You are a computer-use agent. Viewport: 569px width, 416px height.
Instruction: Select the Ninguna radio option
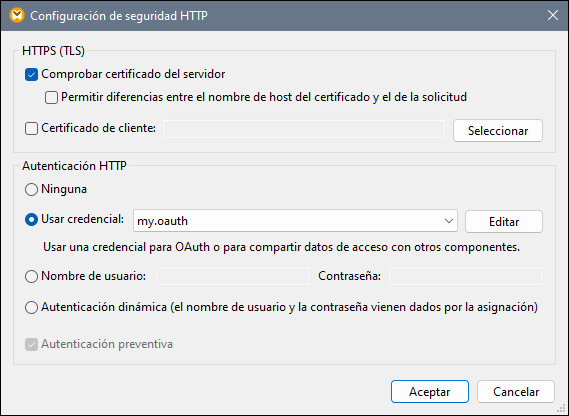pos(31,189)
